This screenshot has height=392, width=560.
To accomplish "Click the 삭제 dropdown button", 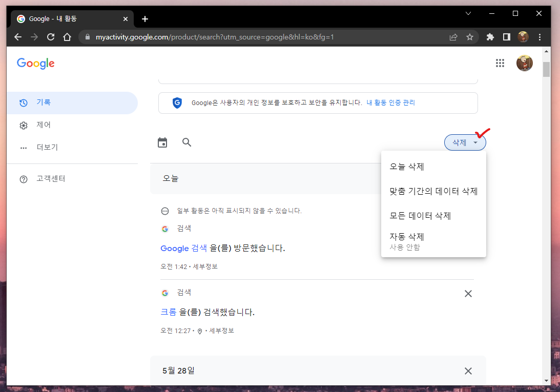I will coord(465,142).
